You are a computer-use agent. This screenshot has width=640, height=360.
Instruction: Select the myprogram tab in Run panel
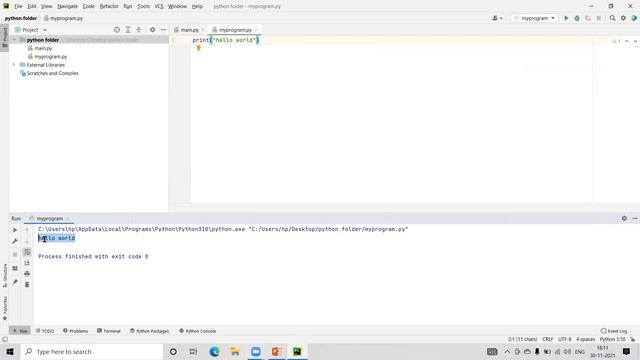[x=49, y=219]
